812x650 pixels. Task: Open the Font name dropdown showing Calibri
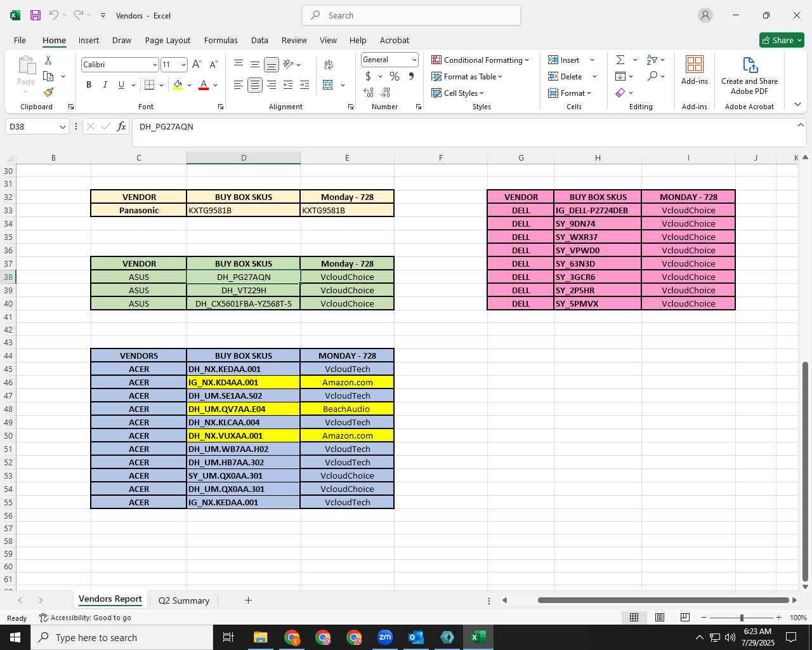point(154,65)
